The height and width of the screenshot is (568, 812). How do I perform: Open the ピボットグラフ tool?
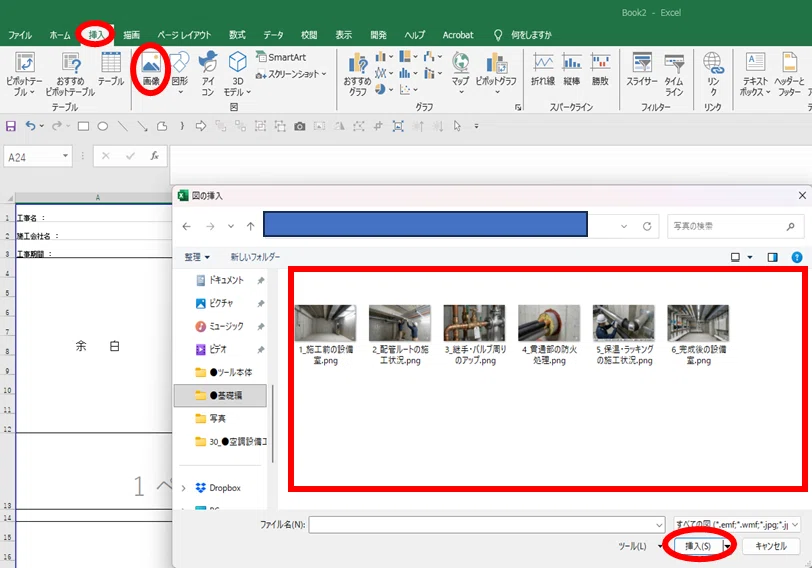coord(496,73)
